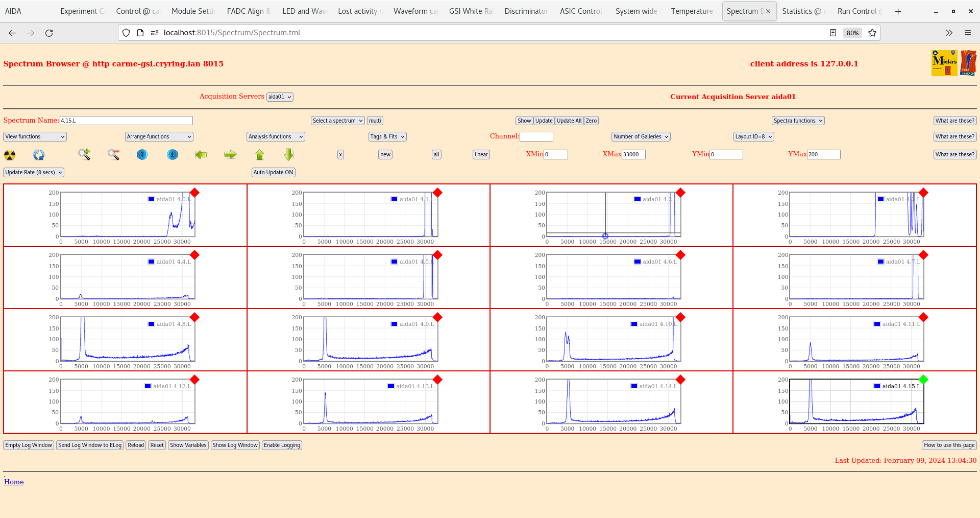Screen dimensions: 980x518
Task: Open the ASIC Control tab
Action: [x=581, y=11]
